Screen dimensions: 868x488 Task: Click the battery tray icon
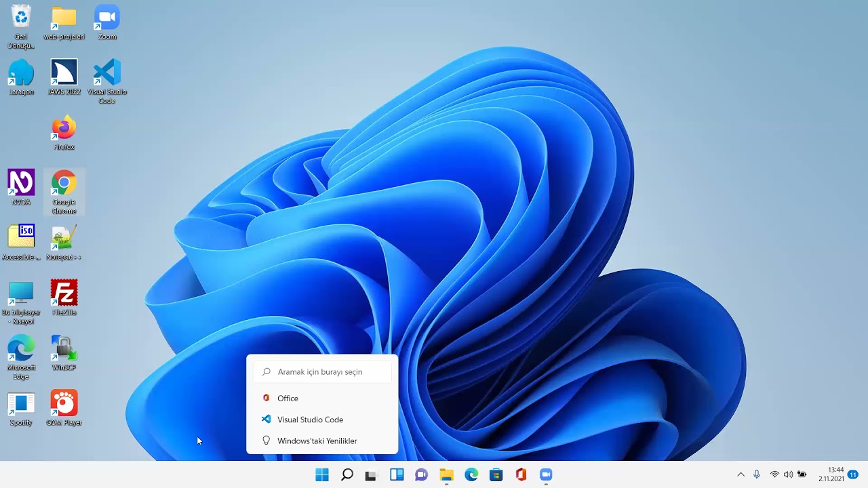(x=802, y=474)
